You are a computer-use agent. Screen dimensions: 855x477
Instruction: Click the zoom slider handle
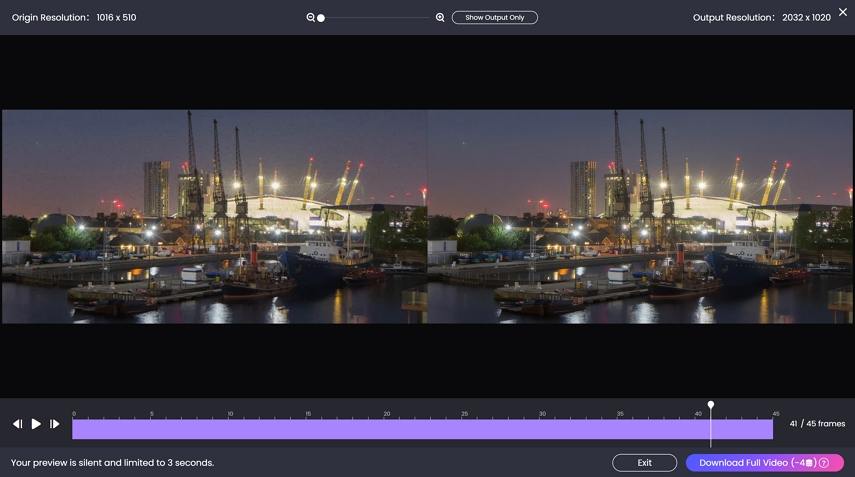[x=321, y=18]
